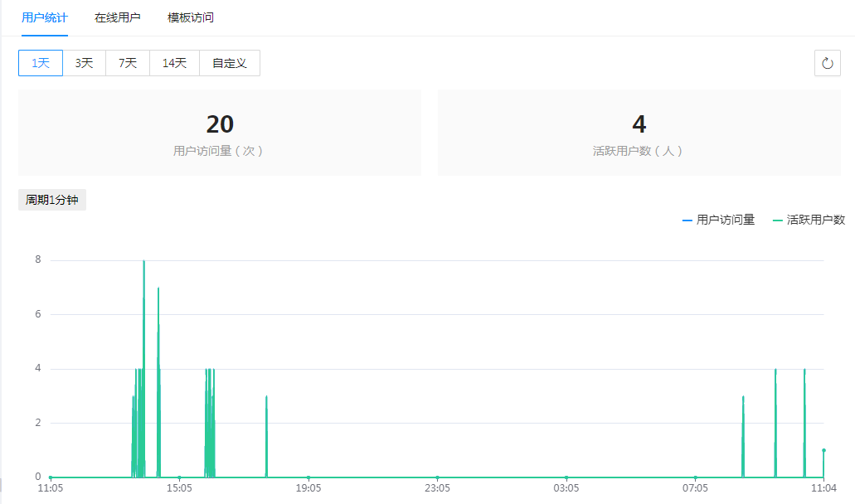
Task: Switch to the 在线用户 tab
Action: (118, 17)
